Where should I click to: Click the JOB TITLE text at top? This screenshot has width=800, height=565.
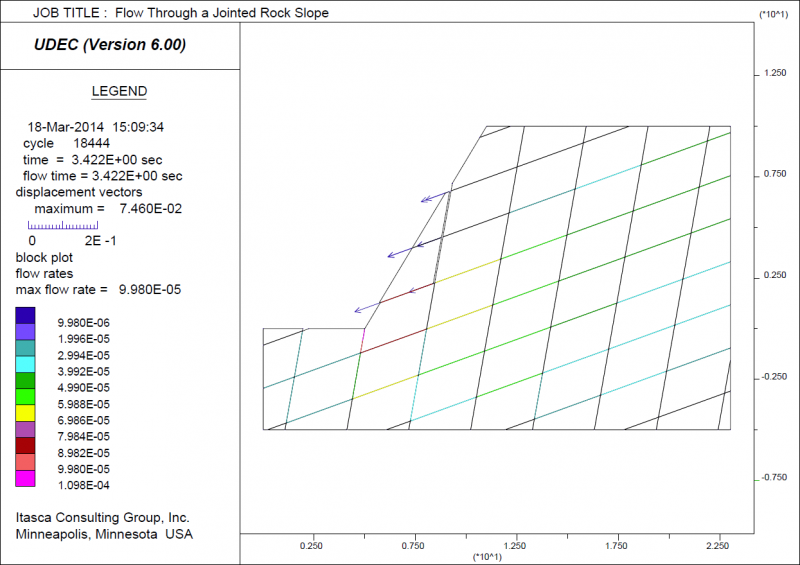(181, 13)
